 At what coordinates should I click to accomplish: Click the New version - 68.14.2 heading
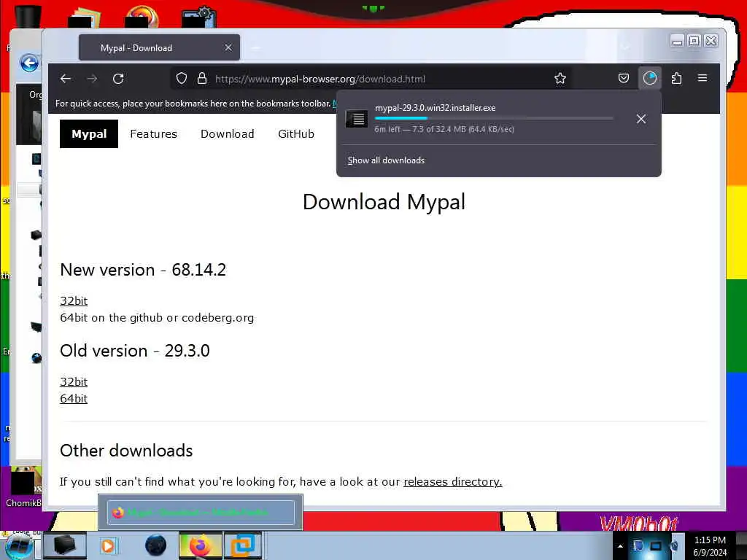click(143, 270)
